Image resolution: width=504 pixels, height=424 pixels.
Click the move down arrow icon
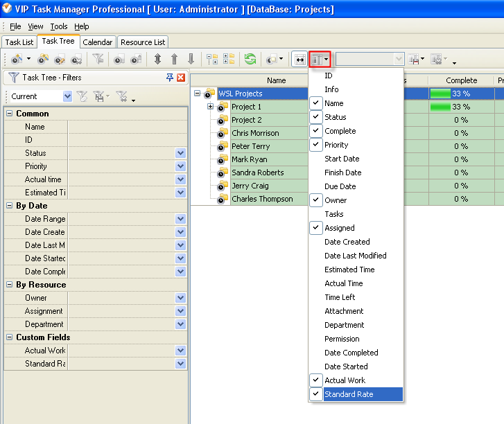[x=189, y=60]
